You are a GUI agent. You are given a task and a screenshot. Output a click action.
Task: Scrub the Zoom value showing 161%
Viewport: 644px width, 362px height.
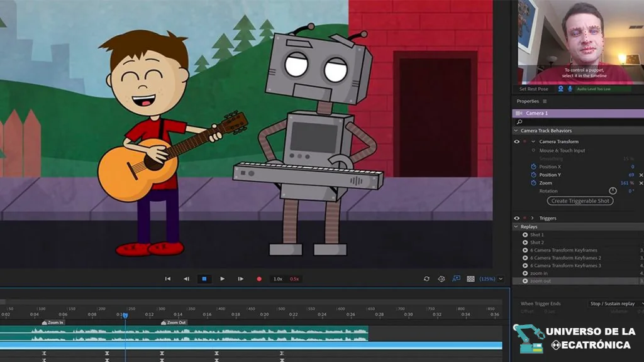625,183
